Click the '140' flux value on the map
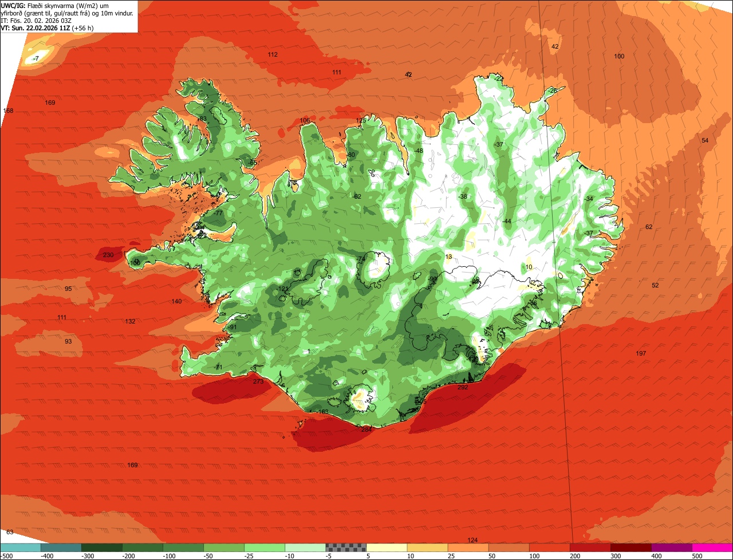The image size is (733, 560). [176, 301]
